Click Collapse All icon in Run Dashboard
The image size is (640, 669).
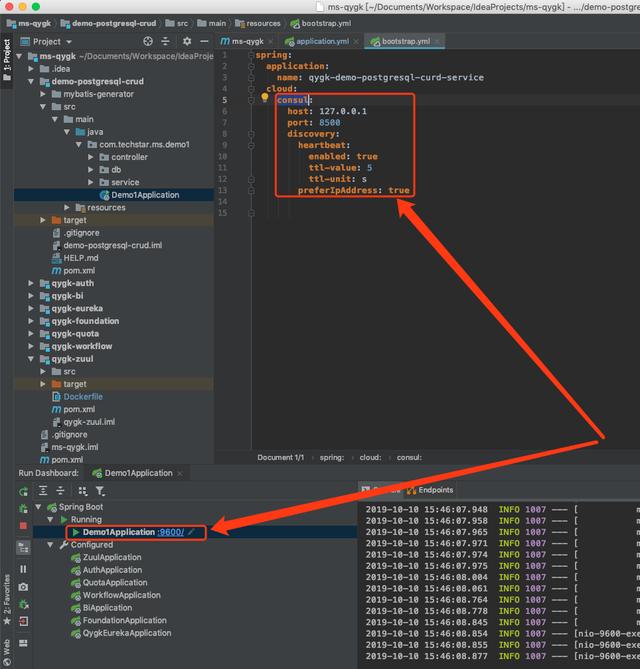pos(60,491)
